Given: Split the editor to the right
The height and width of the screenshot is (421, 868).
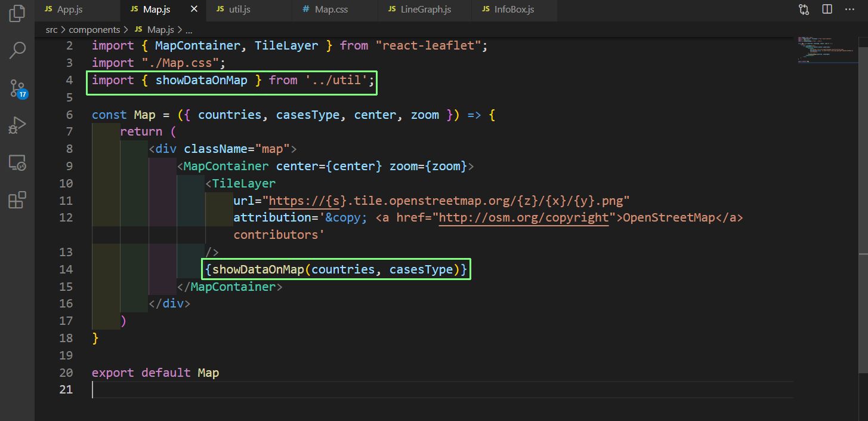Looking at the screenshot, I should click(x=827, y=10).
